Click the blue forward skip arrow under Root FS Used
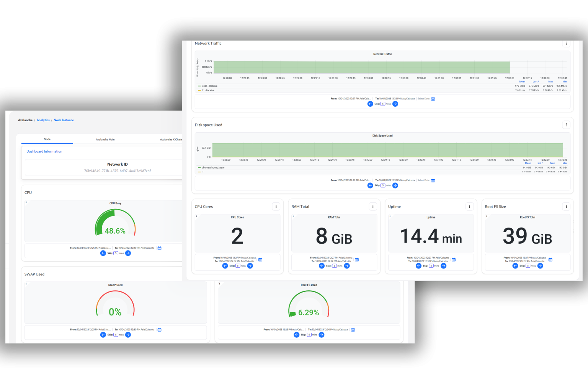588x384 pixels. tap(322, 335)
